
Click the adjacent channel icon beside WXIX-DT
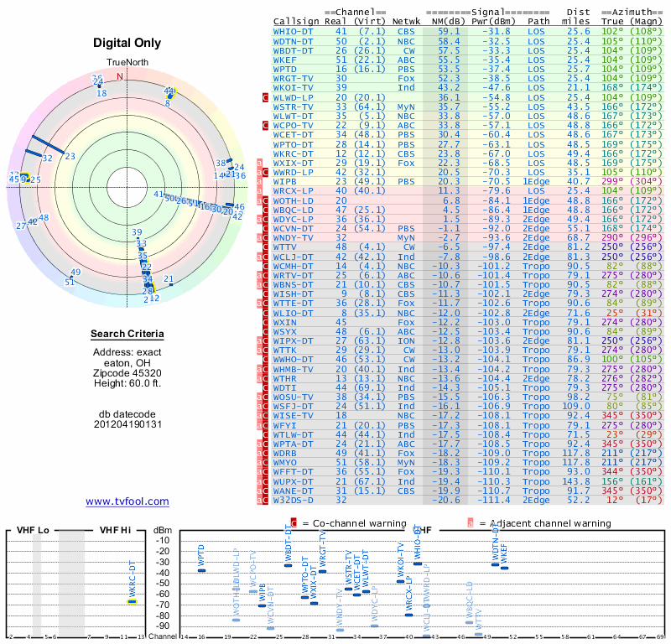[259, 163]
